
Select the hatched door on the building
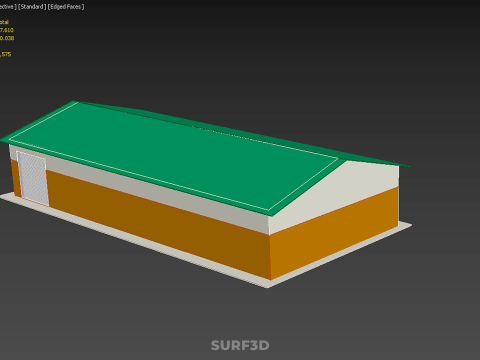pos(33,178)
